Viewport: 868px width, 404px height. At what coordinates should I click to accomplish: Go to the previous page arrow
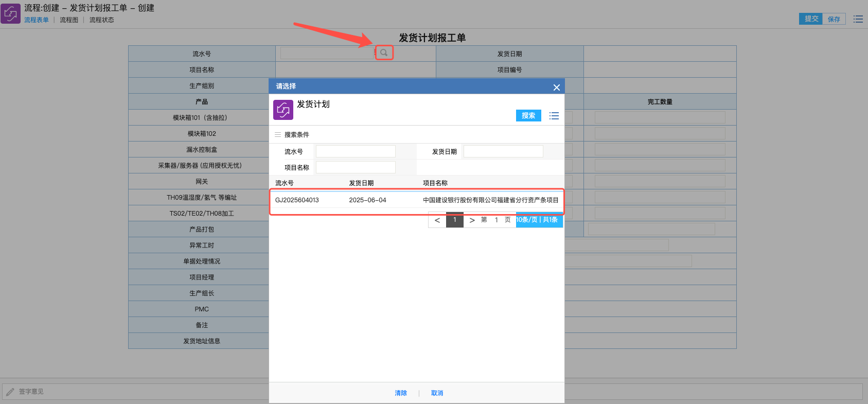click(437, 220)
